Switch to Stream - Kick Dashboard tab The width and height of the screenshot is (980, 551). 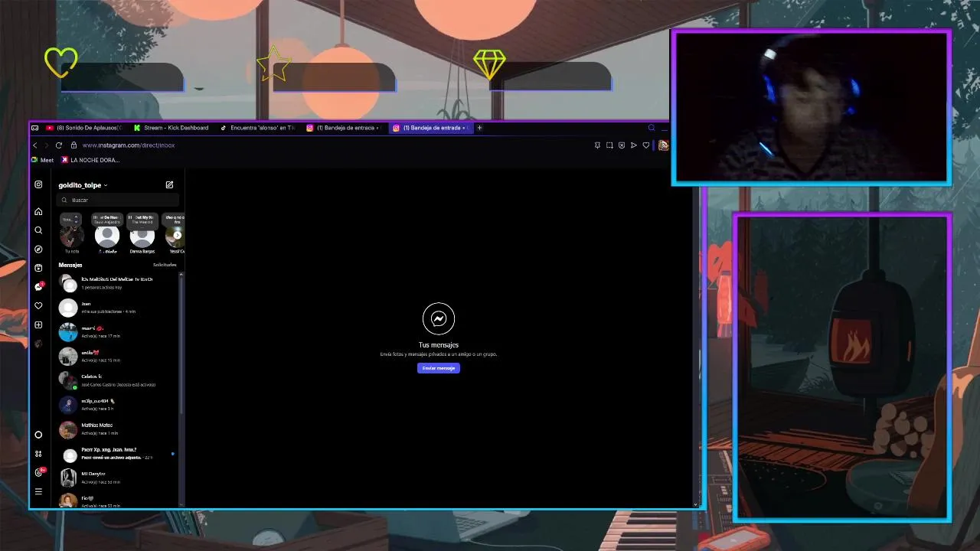point(171,128)
